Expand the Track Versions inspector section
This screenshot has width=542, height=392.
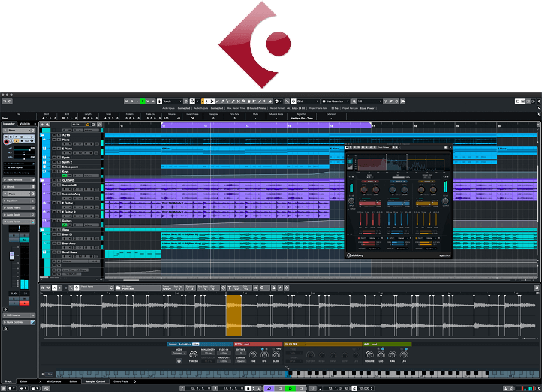[x=19, y=180]
